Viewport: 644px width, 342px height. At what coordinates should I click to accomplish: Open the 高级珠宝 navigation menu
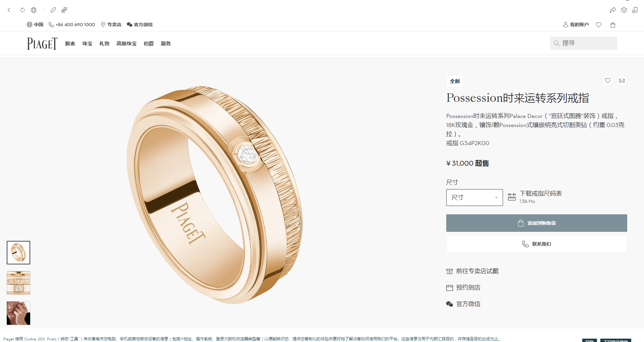[127, 44]
